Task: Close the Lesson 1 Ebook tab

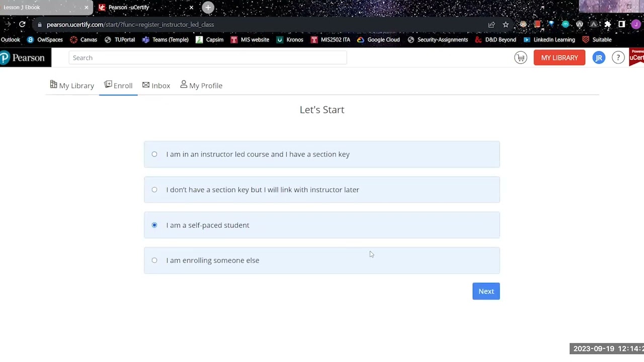Action: point(86,8)
